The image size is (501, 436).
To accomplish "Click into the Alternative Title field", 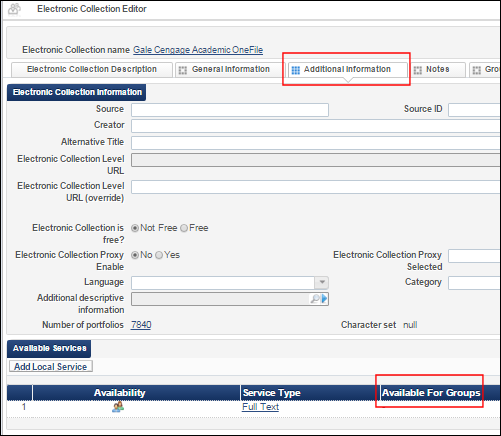I will tap(315, 143).
